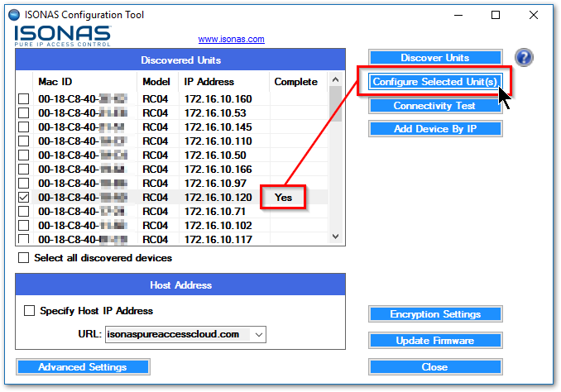This screenshot has width=561, height=392.
Task: Check the box for 172.16.10.160
Action: coord(24,98)
